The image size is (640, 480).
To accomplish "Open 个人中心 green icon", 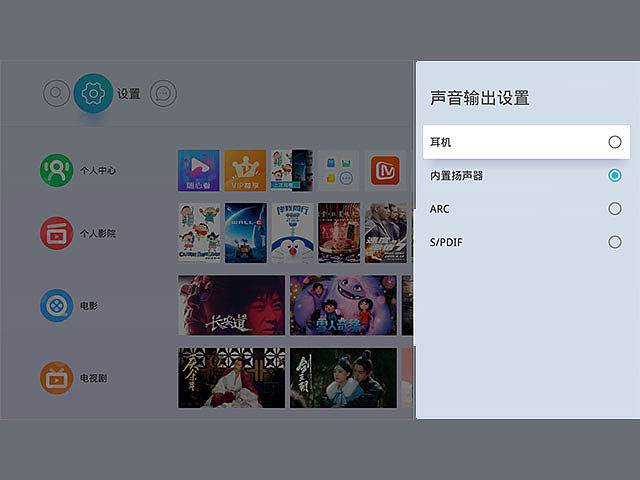I will (57, 170).
